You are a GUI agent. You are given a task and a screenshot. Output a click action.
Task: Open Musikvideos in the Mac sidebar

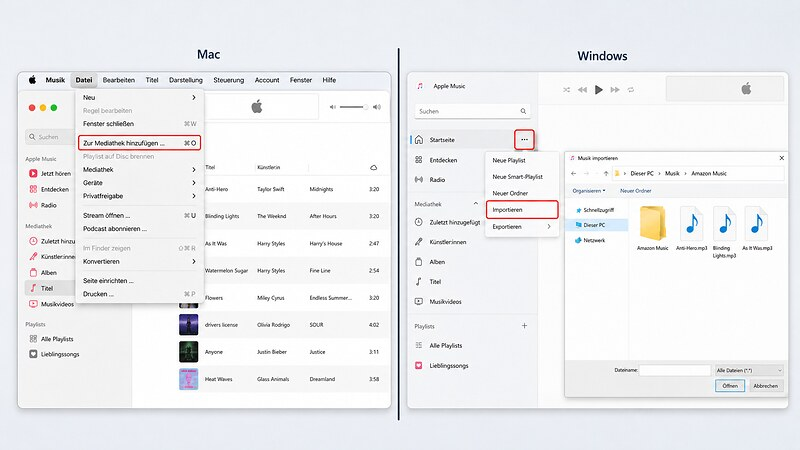tap(50, 304)
